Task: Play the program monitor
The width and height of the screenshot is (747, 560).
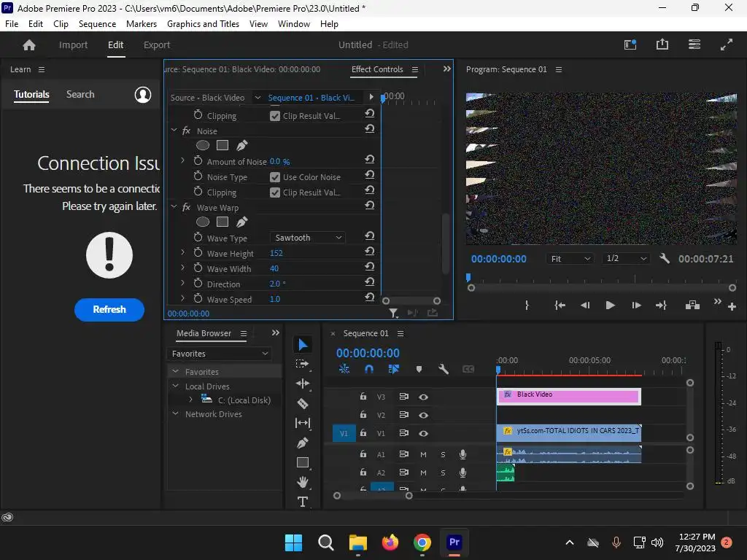Action: click(610, 306)
